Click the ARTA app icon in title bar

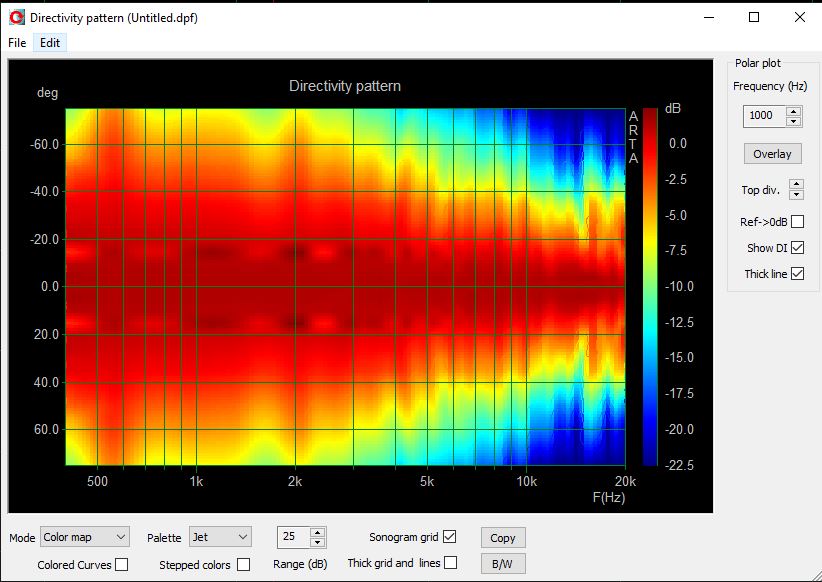(17, 17)
